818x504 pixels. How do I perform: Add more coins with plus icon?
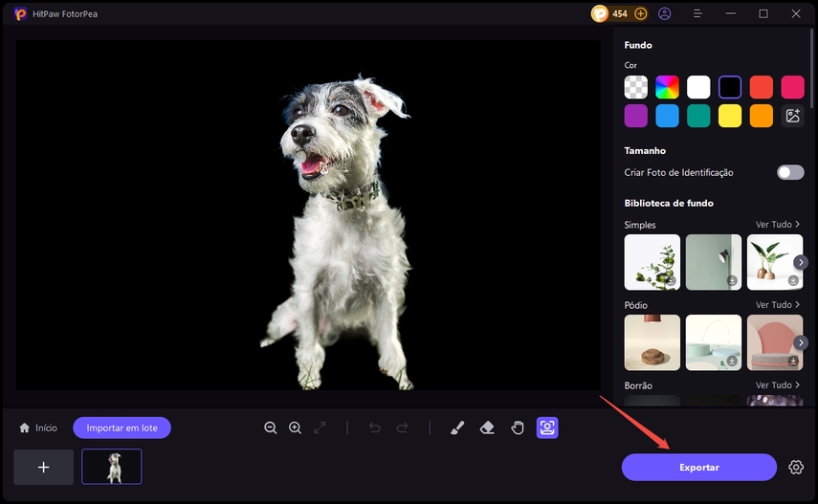641,13
